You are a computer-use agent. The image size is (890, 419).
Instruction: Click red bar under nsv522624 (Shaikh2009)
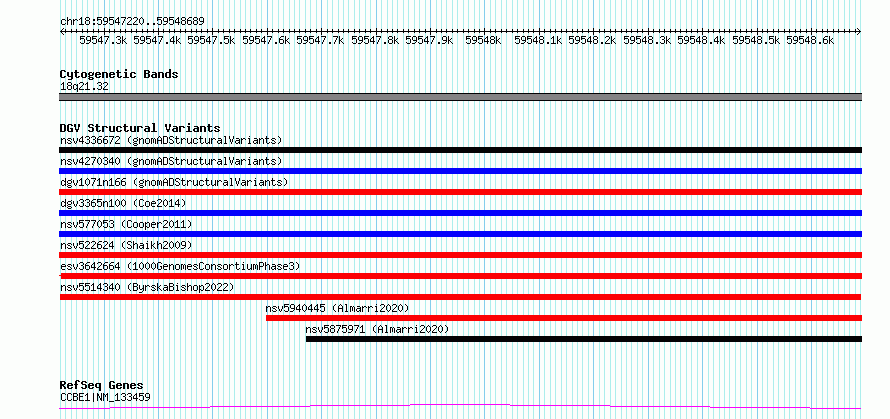click(461, 255)
